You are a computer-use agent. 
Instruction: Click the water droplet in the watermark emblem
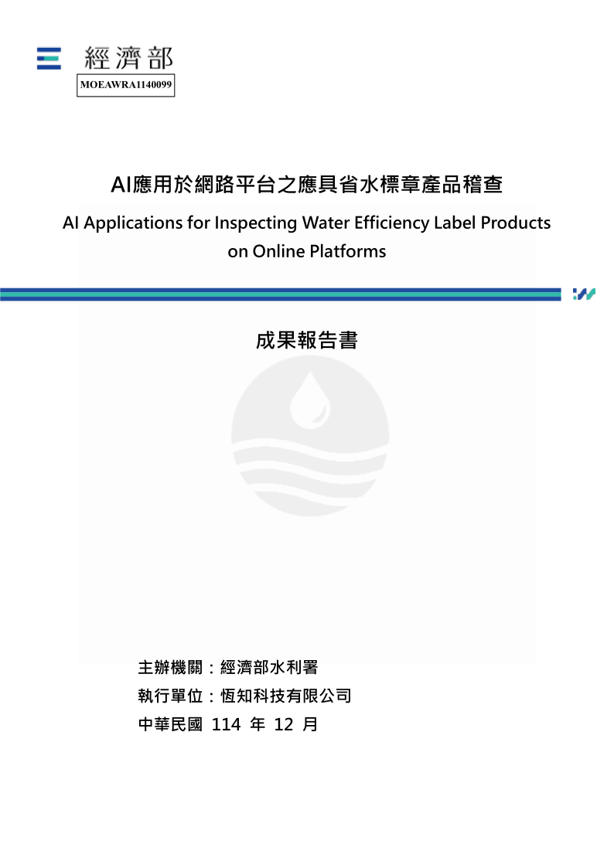309,398
